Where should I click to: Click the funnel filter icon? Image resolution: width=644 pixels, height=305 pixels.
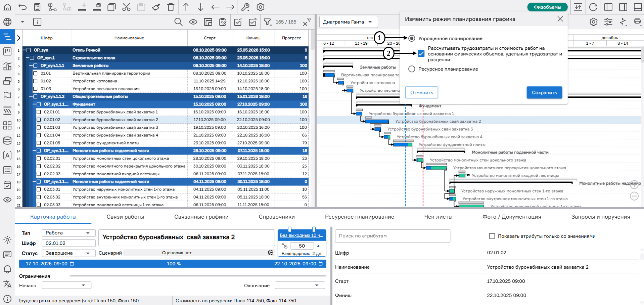267,22
